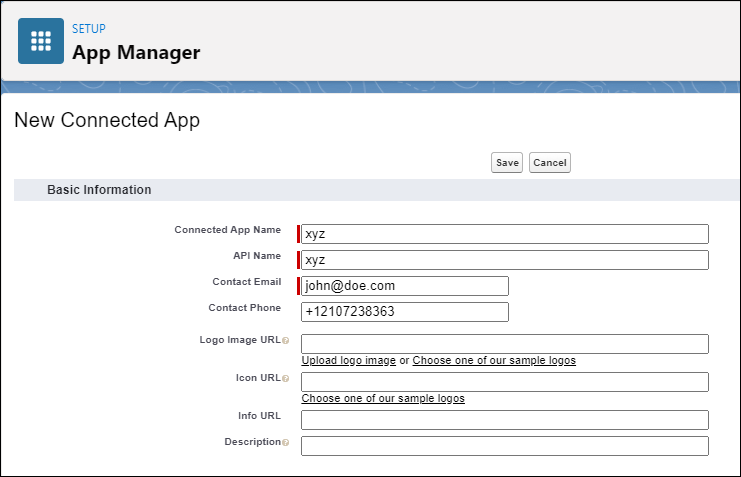This screenshot has width=741, height=477.
Task: Click inside the Info URL field
Action: coord(505,420)
